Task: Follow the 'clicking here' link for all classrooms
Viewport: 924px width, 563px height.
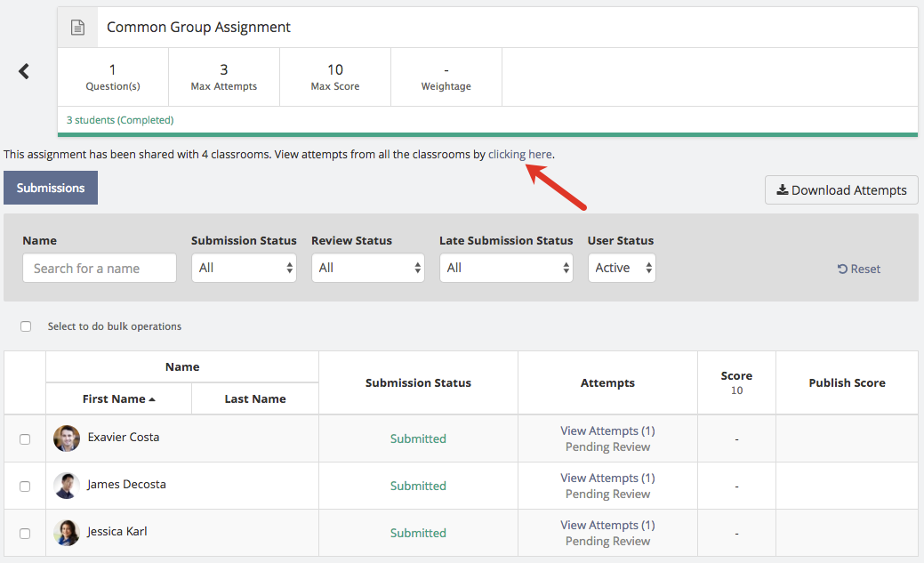Action: click(519, 155)
